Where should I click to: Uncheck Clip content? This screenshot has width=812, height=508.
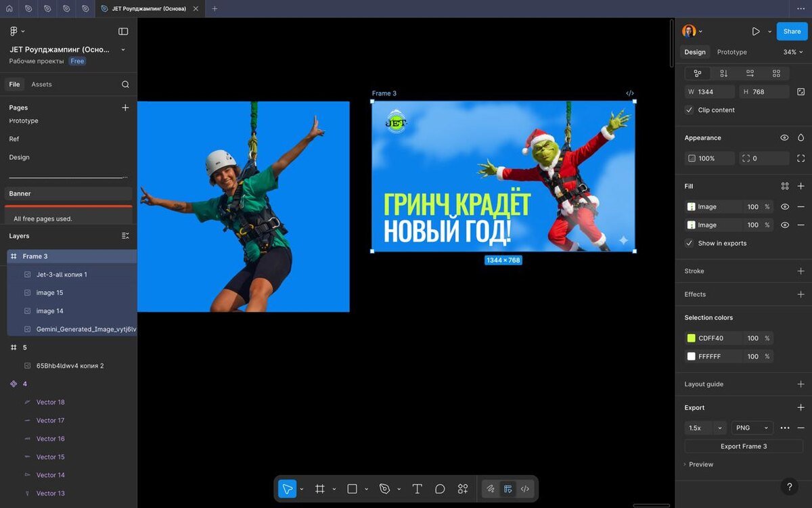[690, 110]
